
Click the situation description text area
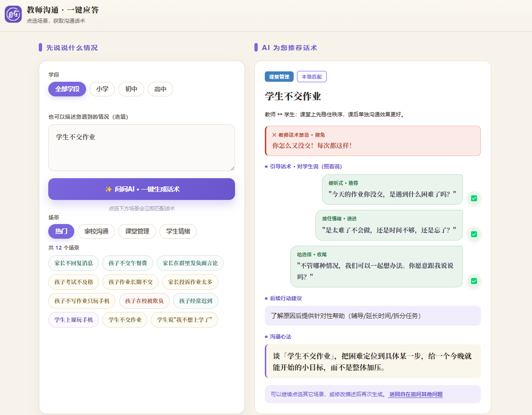point(141,147)
